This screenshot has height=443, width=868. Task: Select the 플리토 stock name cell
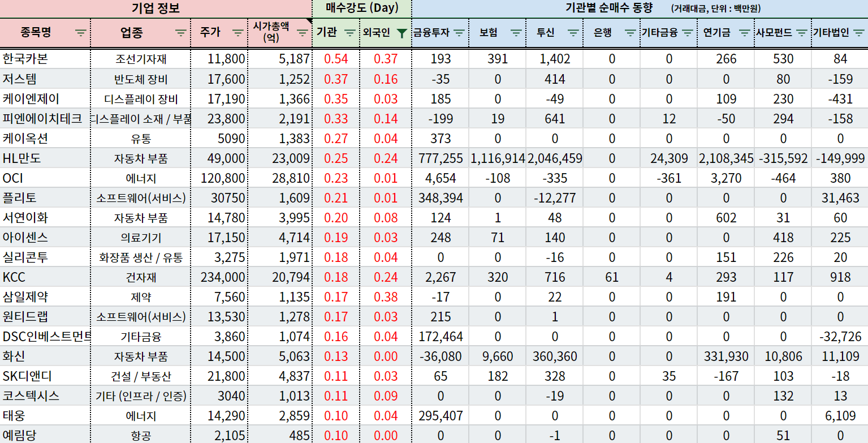point(45,197)
